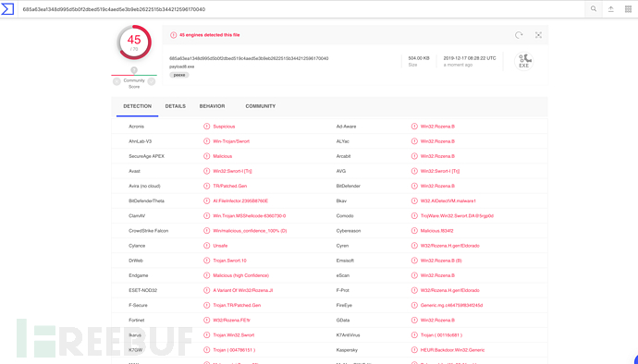Click the reanalyze refresh icon
The width and height of the screenshot is (638, 364).
point(519,35)
